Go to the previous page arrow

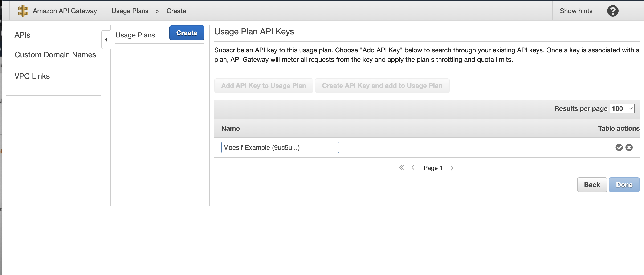click(x=413, y=168)
